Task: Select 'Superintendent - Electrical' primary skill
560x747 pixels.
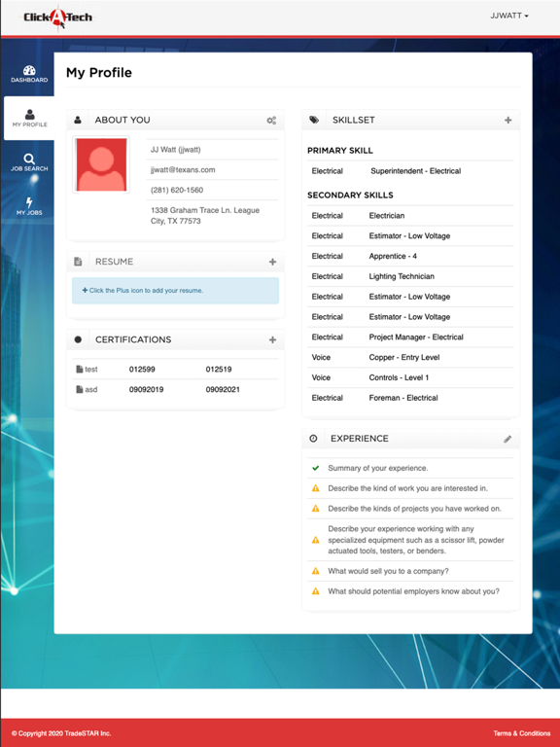Action: coord(416,171)
